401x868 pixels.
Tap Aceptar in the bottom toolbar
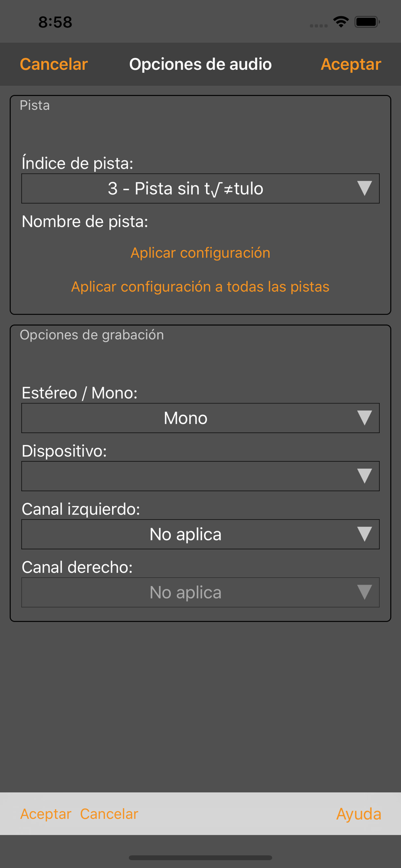point(46,814)
